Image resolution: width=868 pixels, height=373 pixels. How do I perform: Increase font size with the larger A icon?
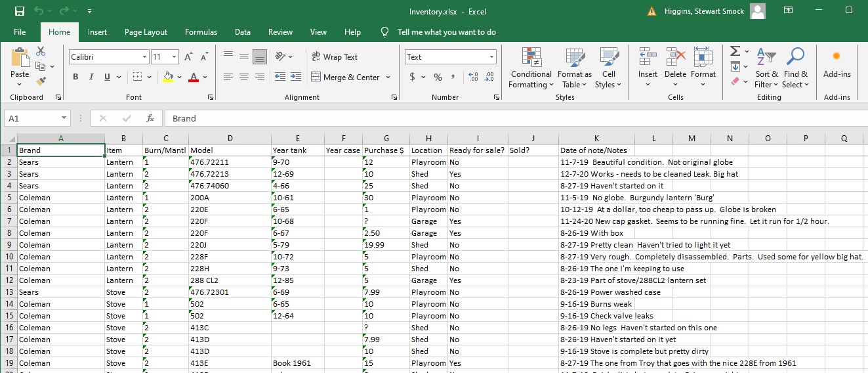(189, 57)
